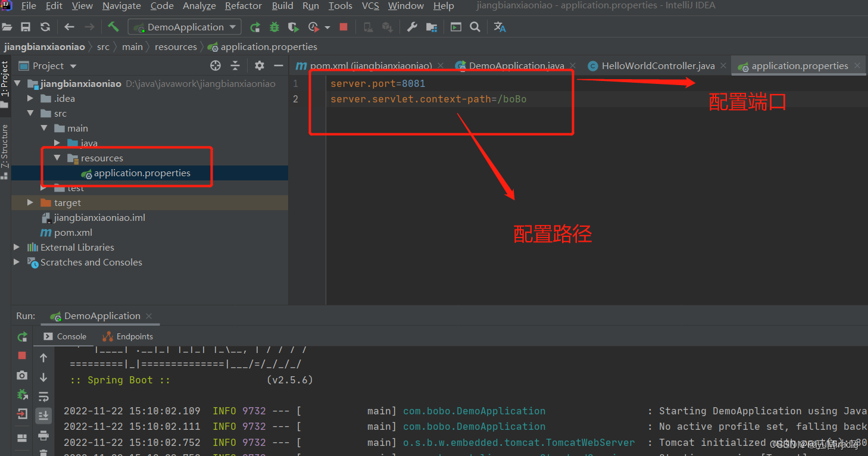
Task: Clear the console with the trash icon
Action: click(x=43, y=452)
